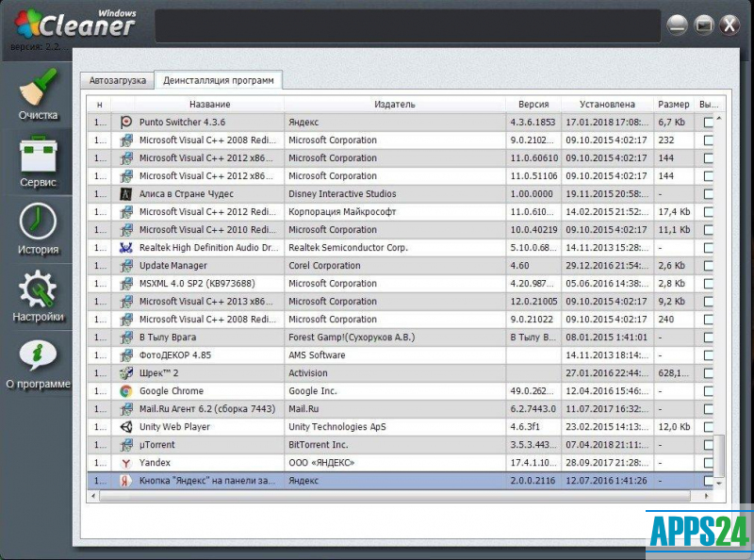Click the horizontal scrollbar left arrow
Screen dimensions: 754x560
(93, 496)
